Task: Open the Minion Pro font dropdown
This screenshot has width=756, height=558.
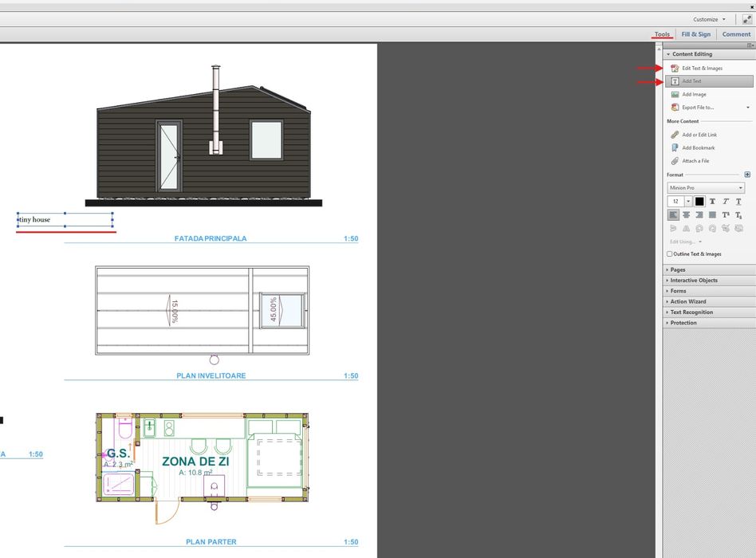Action: click(x=707, y=188)
